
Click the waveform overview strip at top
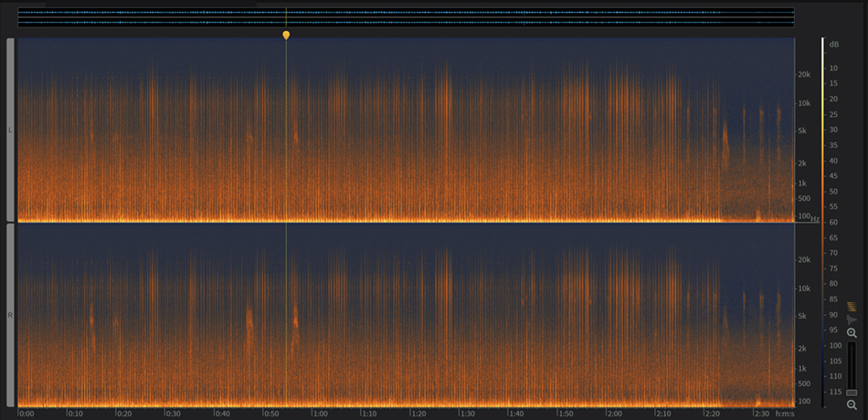coord(405,17)
